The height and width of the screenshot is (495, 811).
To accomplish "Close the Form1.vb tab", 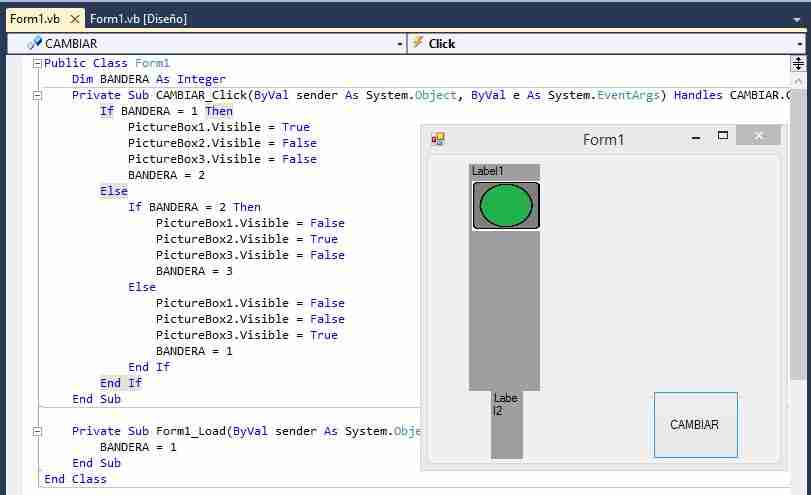I will pyautogui.click(x=74, y=19).
